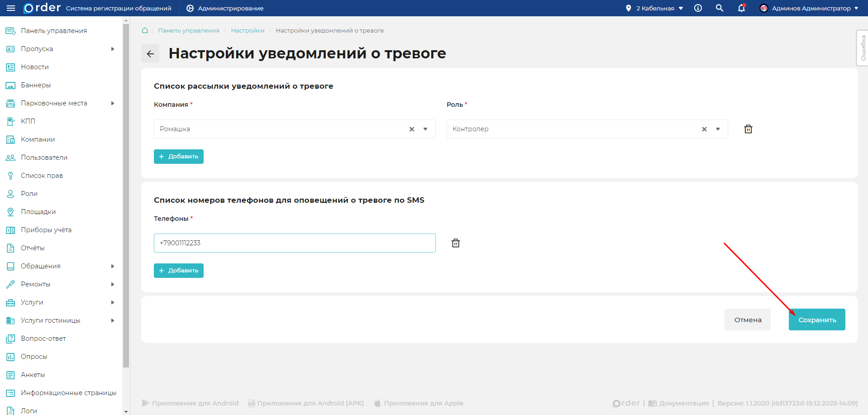Click the search icon in the top bar
Viewport: 868px width, 415px height.
click(x=719, y=8)
